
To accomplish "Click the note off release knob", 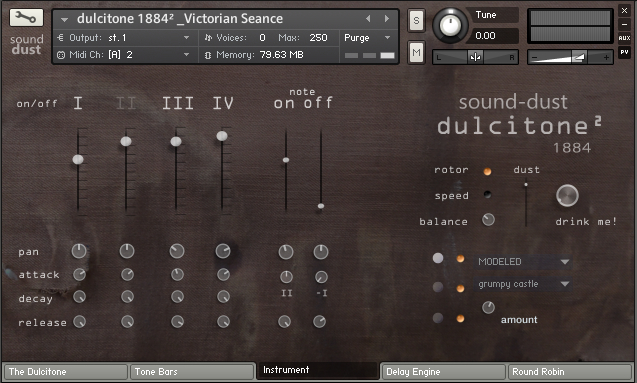I will [x=320, y=322].
